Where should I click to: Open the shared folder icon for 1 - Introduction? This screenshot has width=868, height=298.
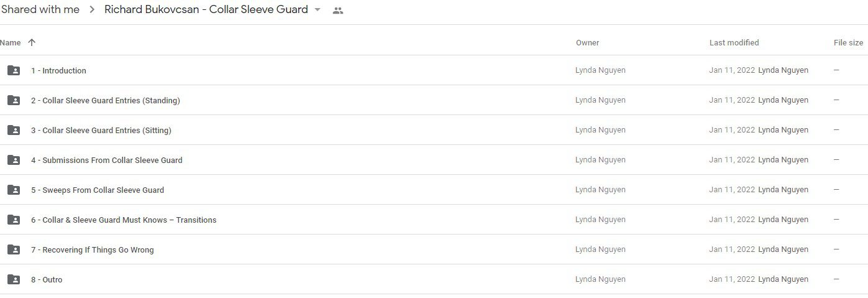coord(14,70)
